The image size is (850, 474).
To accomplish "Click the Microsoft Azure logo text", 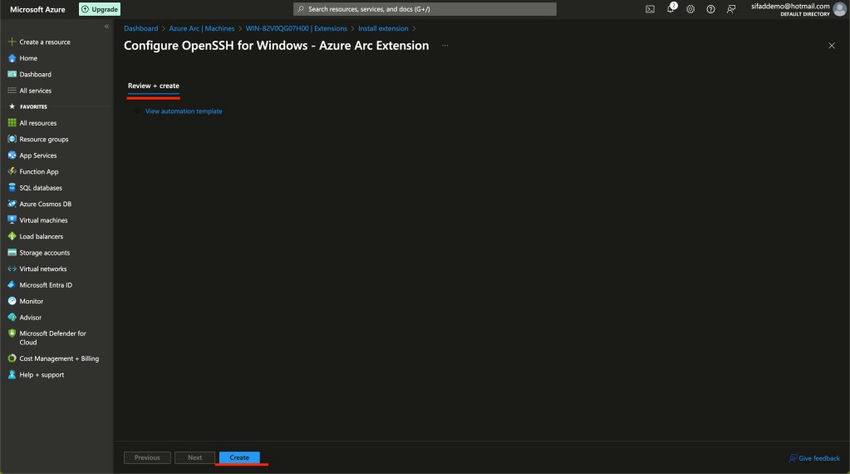I will coord(37,9).
